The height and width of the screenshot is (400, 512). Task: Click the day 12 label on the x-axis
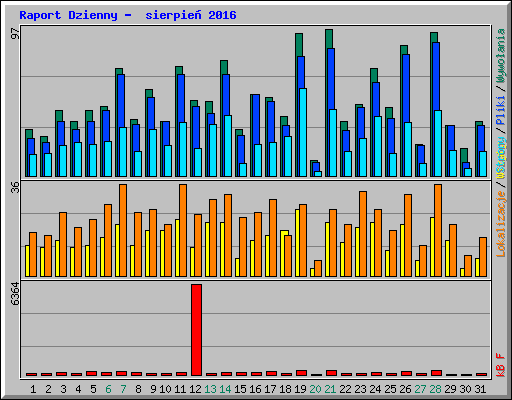(195, 389)
